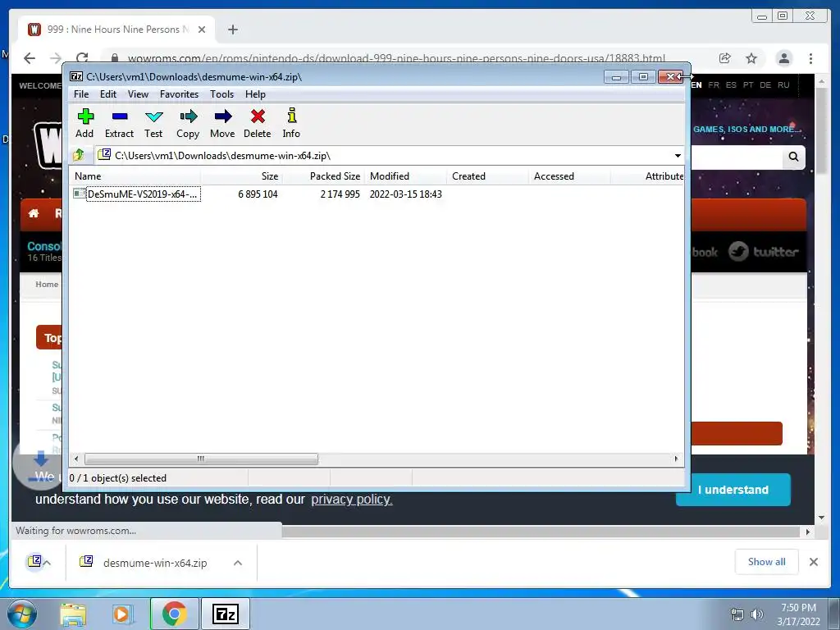Viewport: 840px width, 630px height.
Task: Go up one folder level in 7-Zip
Action: point(79,155)
